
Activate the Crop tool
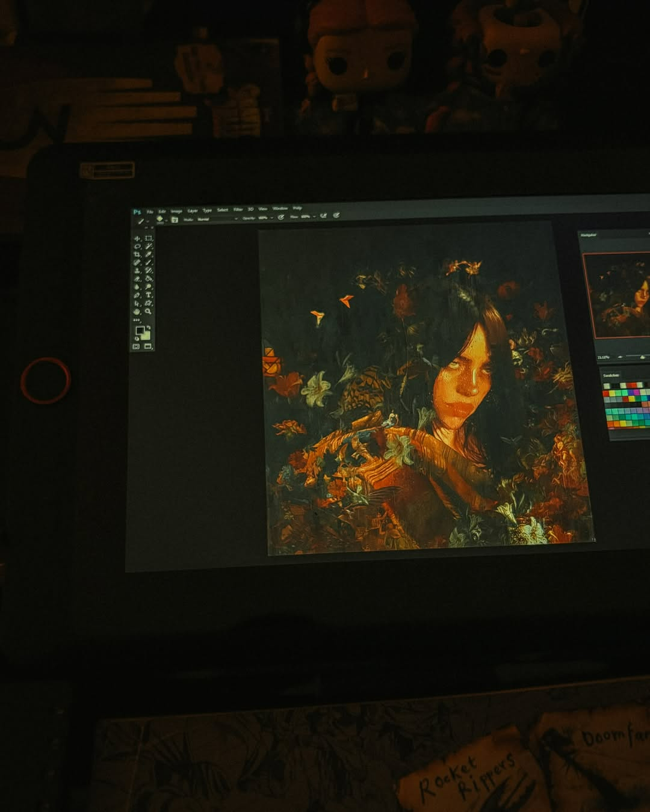click(137, 254)
